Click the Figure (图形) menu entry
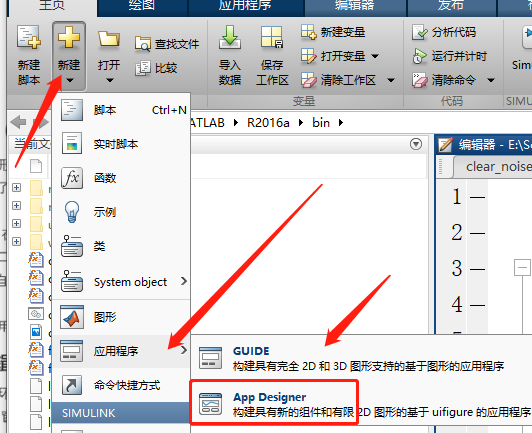 point(121,317)
